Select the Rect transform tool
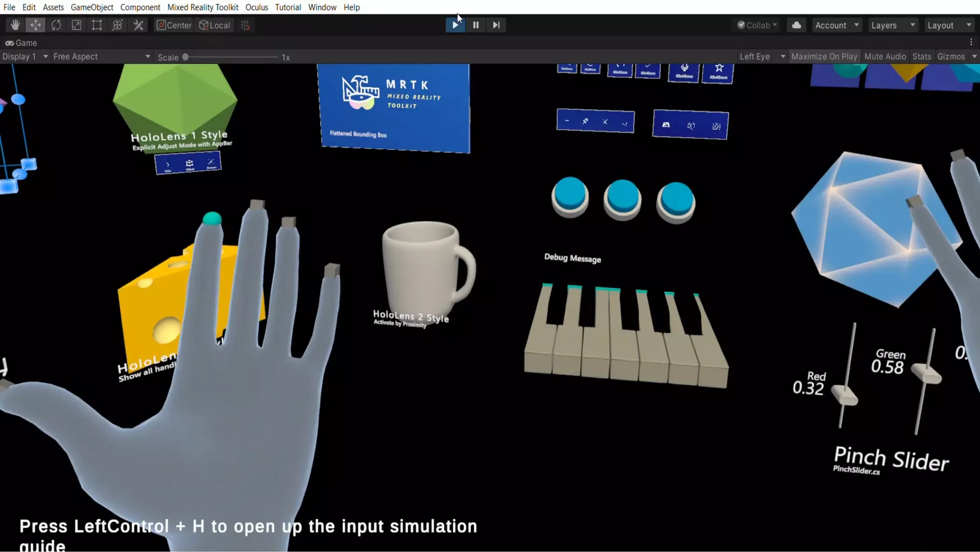The height and width of the screenshot is (552, 980). click(x=97, y=25)
